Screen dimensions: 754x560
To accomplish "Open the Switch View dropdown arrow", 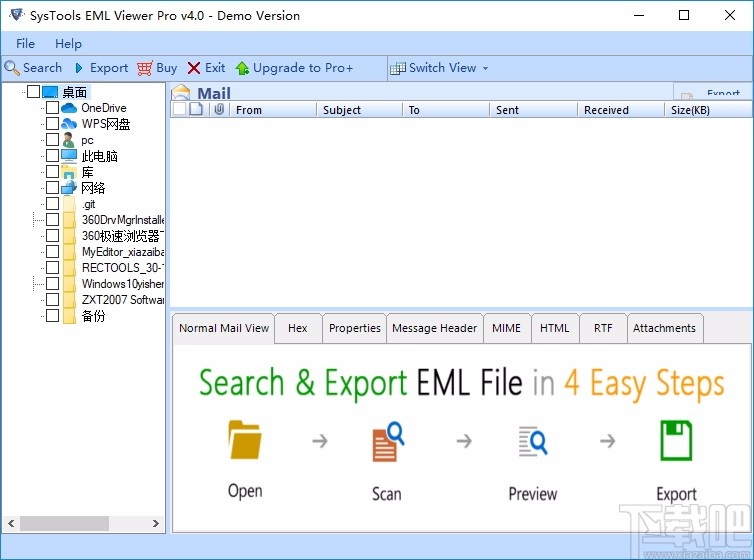I will tap(485, 68).
